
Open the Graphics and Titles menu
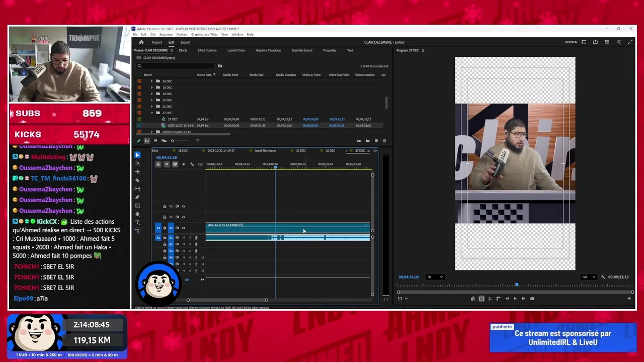coord(204,35)
